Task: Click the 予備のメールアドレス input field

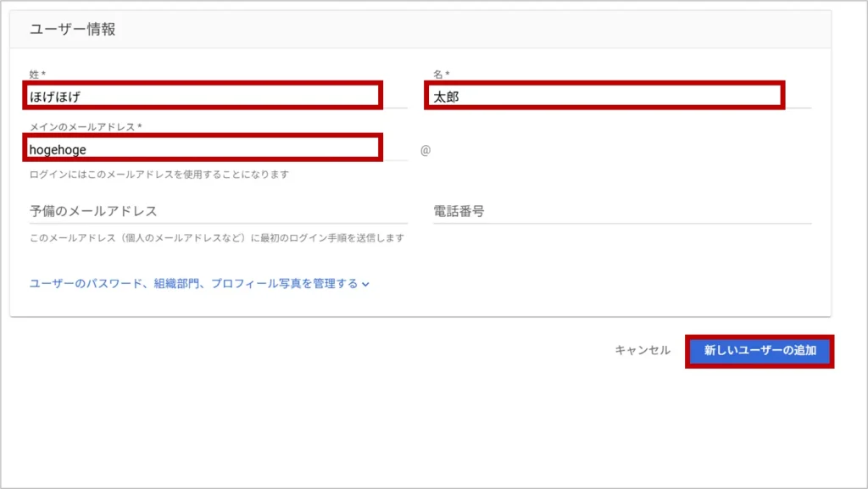Action: pyautogui.click(x=218, y=211)
